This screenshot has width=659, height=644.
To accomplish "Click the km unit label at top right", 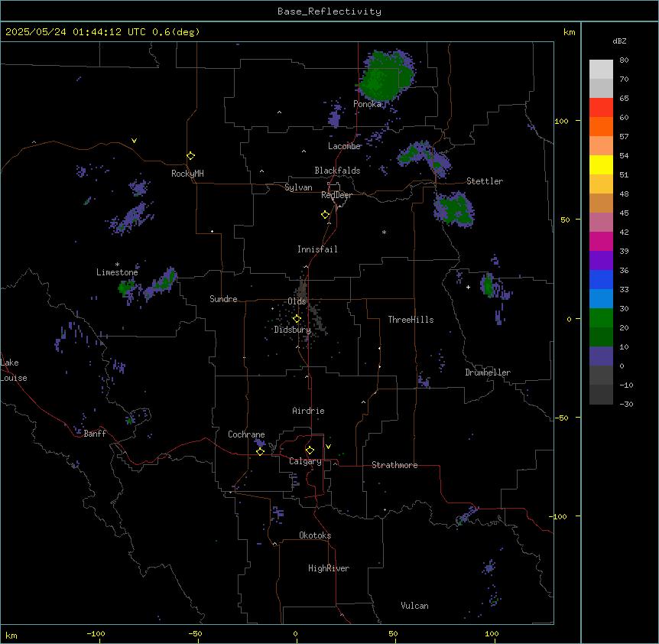I will point(570,32).
